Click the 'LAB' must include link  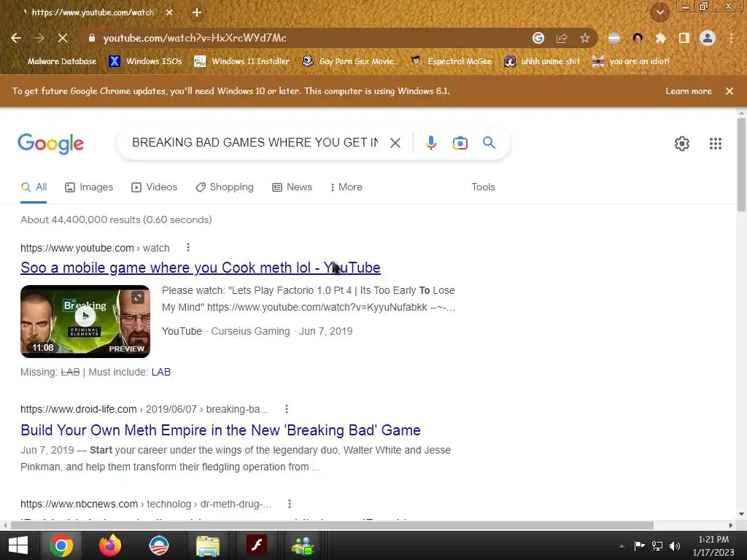(x=161, y=372)
